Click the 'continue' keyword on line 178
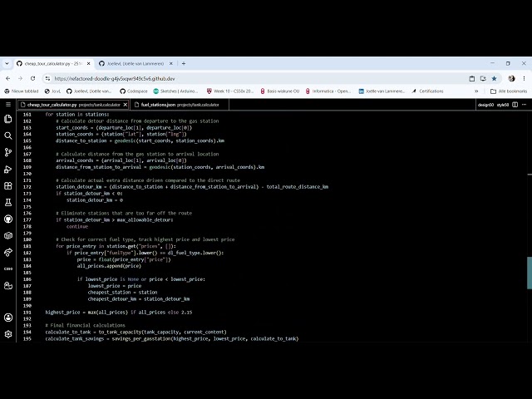The width and height of the screenshot is (532, 399). coord(77,226)
